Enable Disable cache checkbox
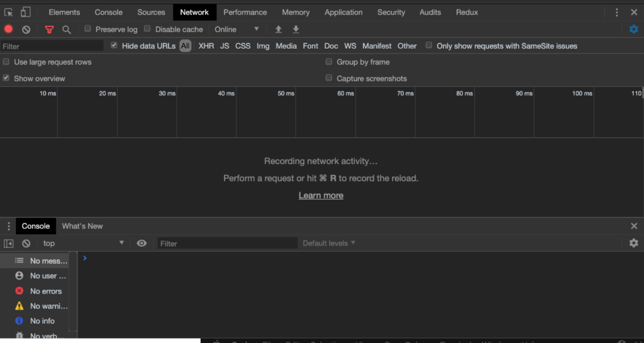The width and height of the screenshot is (644, 343). point(147,29)
